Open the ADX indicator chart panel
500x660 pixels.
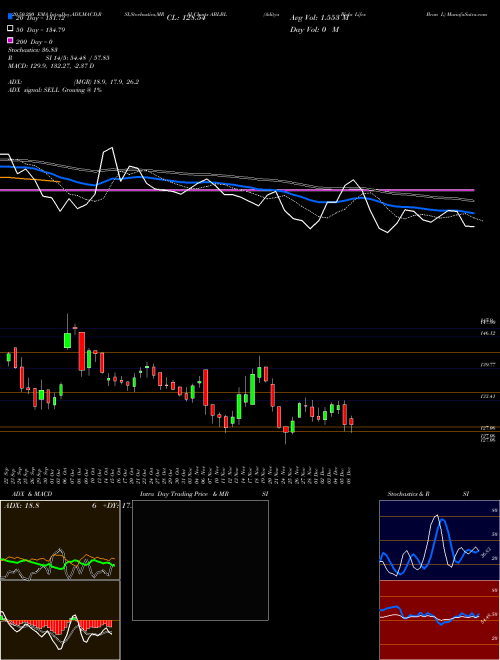coord(60,540)
